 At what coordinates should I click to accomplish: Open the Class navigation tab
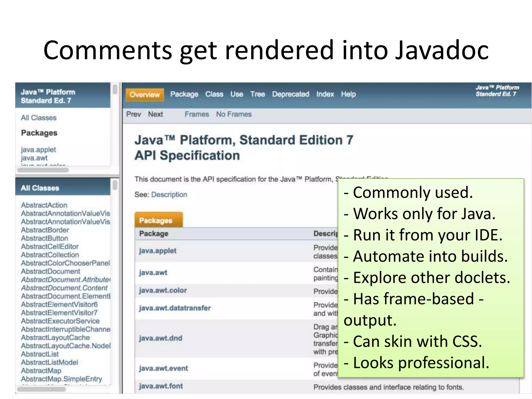(214, 94)
